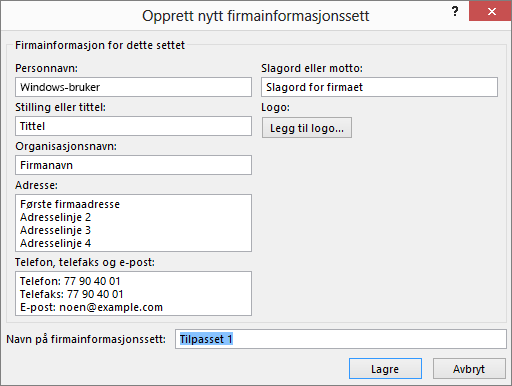
Task: Click the line 'Telefon: 77 90 40 01'
Action: (70, 281)
